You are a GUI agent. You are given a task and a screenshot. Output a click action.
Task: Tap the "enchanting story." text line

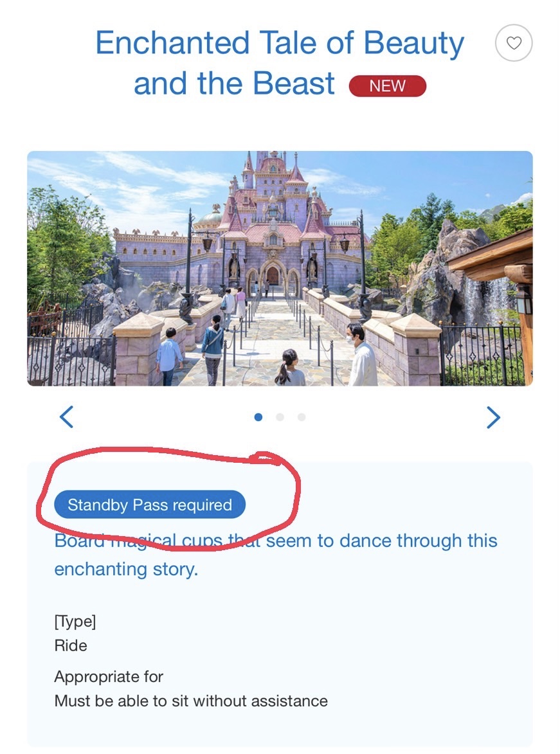pos(126,569)
